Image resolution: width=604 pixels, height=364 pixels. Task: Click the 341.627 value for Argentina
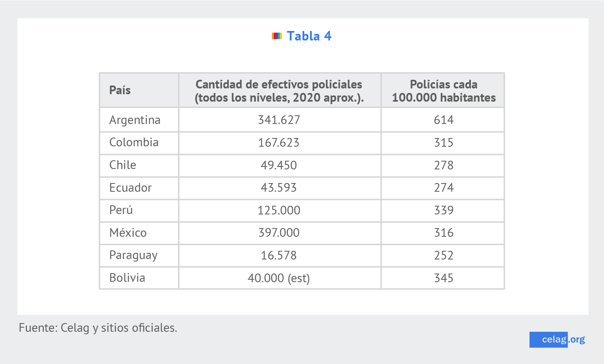tap(279, 120)
